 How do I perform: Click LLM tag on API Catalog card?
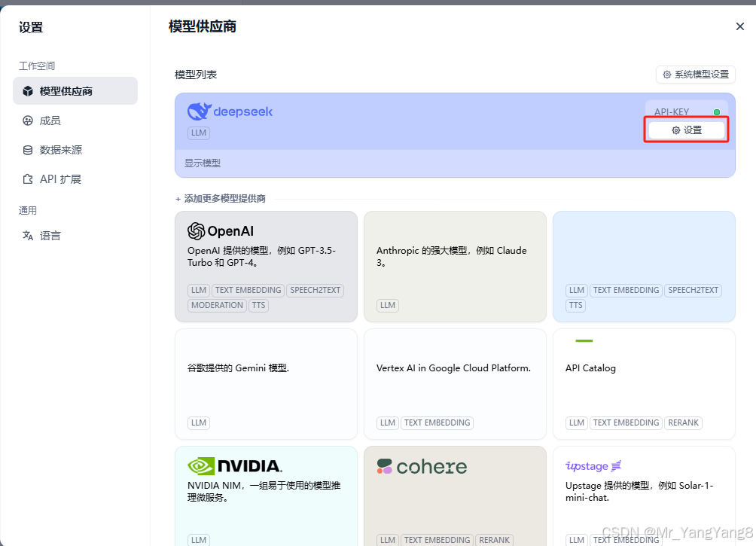(x=577, y=423)
